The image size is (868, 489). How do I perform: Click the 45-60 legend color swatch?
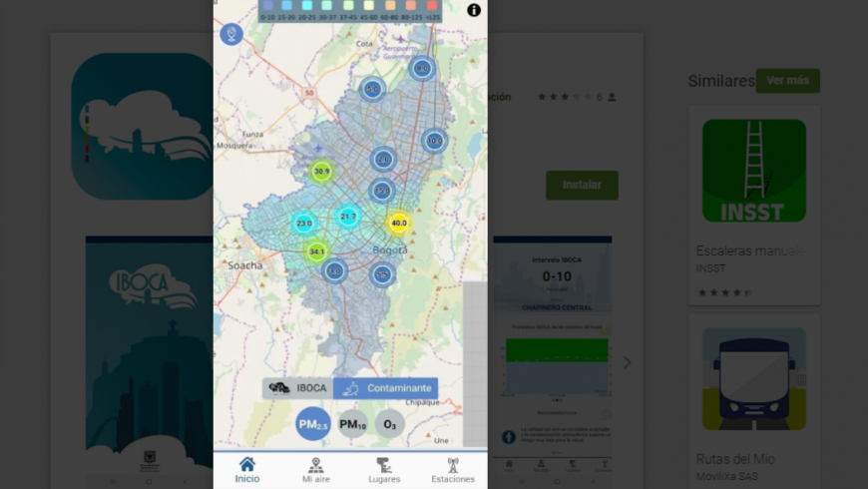[369, 6]
